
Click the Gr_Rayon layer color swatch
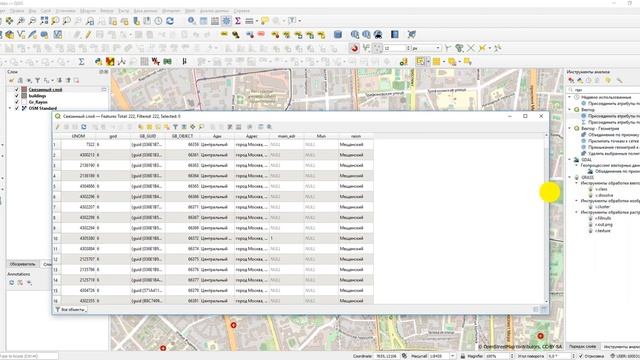click(x=24, y=102)
